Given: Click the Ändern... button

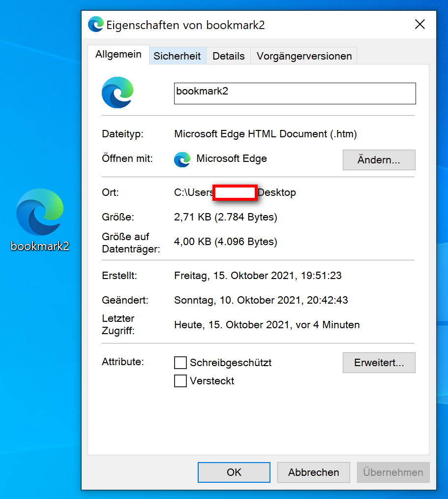Looking at the screenshot, I should [379, 160].
